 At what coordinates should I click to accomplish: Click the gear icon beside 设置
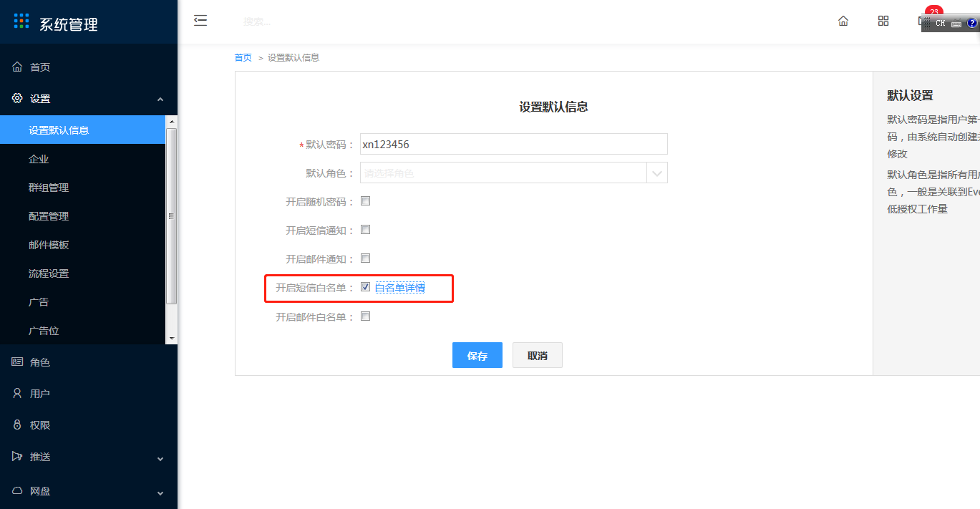17,98
